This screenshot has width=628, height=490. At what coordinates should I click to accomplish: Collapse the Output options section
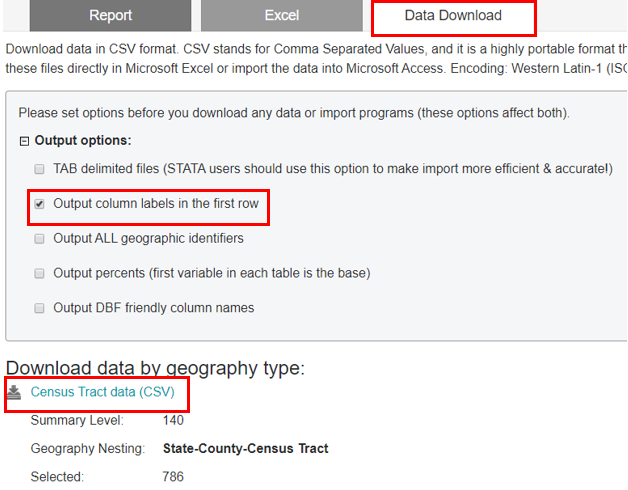coord(24,140)
